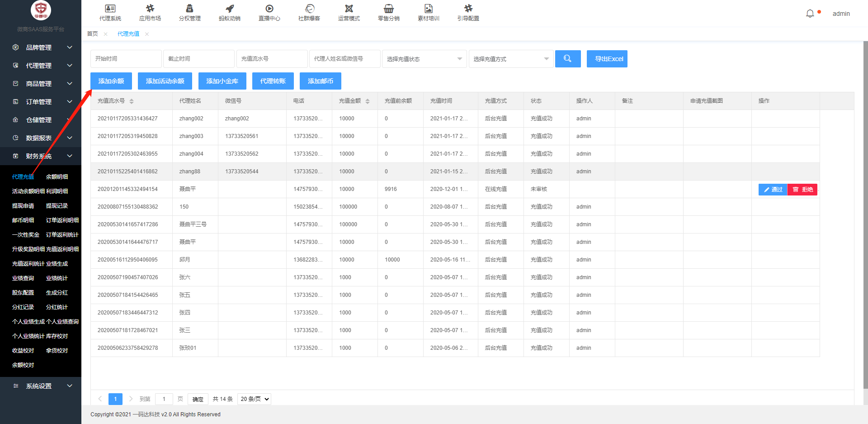Open the 选择充值状态 dropdown
The image size is (868, 424).
click(x=424, y=59)
